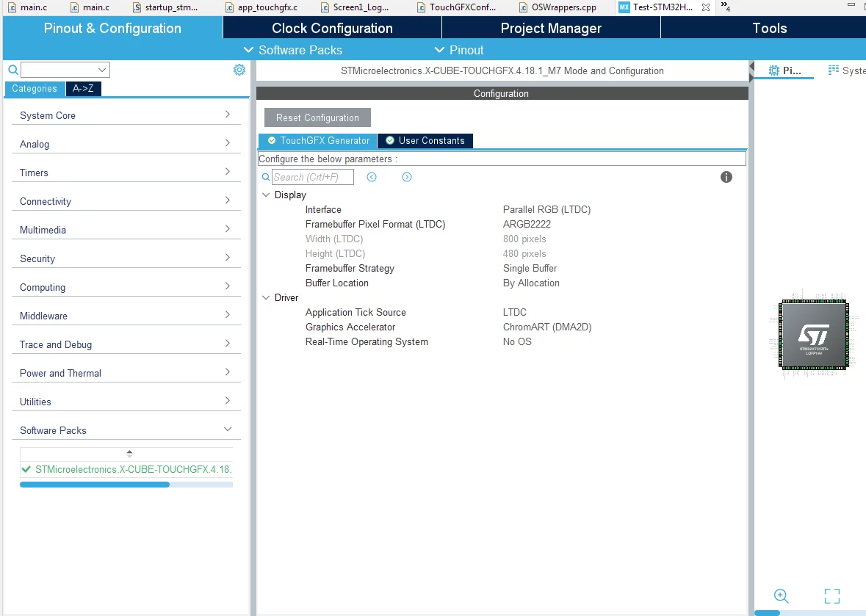Click scrollbar at bottom of pinout view
The height and width of the screenshot is (616, 866).
pyautogui.click(x=767, y=612)
